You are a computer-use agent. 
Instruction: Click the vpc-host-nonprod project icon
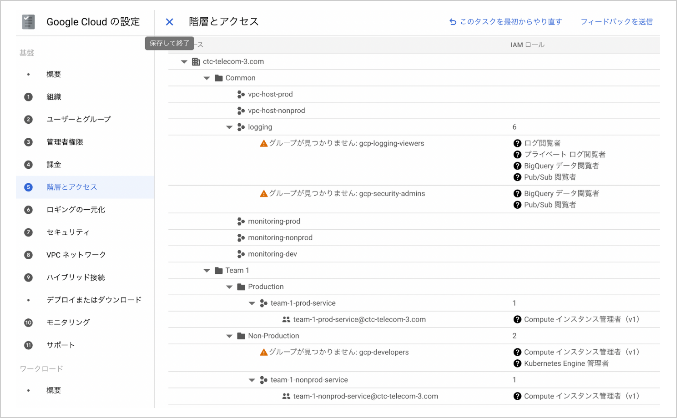click(x=241, y=111)
